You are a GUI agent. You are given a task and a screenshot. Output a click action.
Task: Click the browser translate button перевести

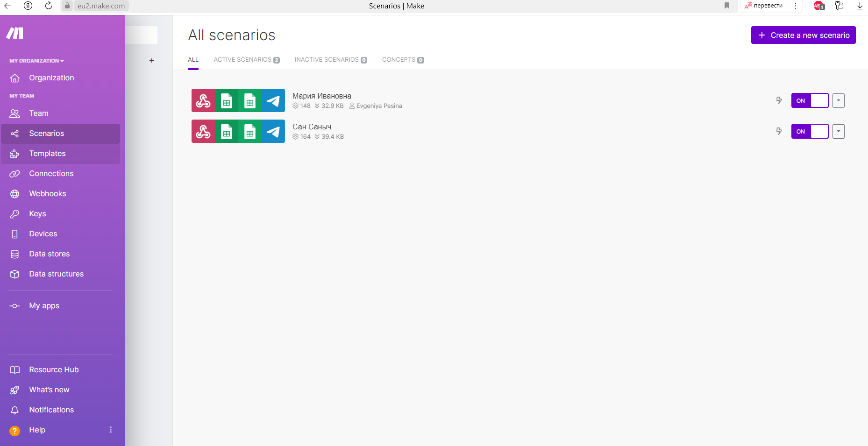point(763,6)
